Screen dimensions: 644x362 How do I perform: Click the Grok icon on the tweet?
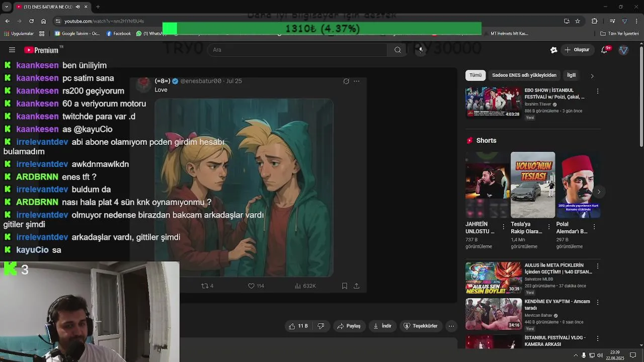click(346, 81)
